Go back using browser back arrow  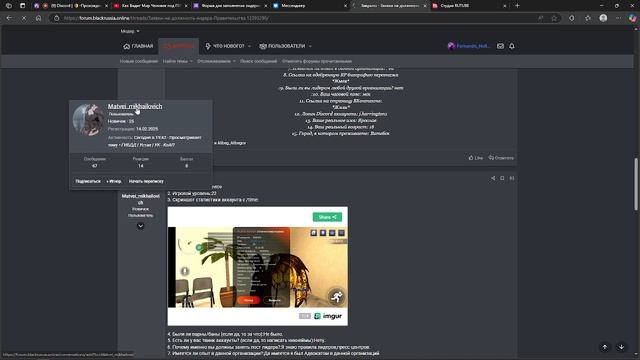coord(9,18)
